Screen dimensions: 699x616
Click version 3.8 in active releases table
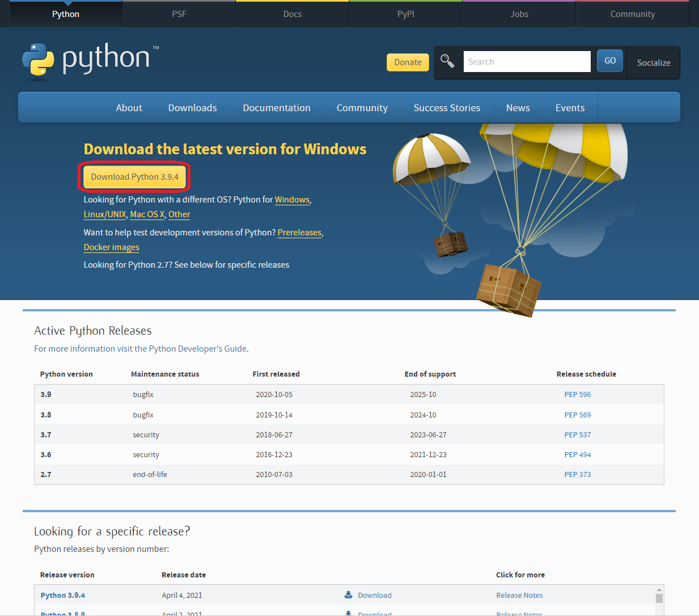[x=46, y=415]
